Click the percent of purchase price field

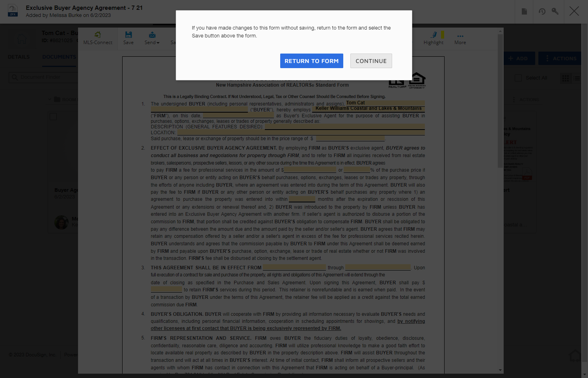pos(357,170)
